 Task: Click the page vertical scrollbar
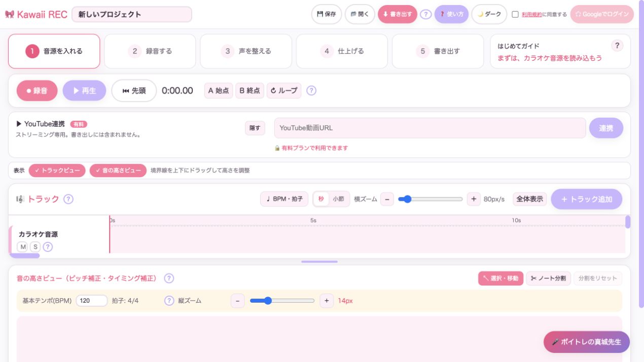pyautogui.click(x=641, y=154)
